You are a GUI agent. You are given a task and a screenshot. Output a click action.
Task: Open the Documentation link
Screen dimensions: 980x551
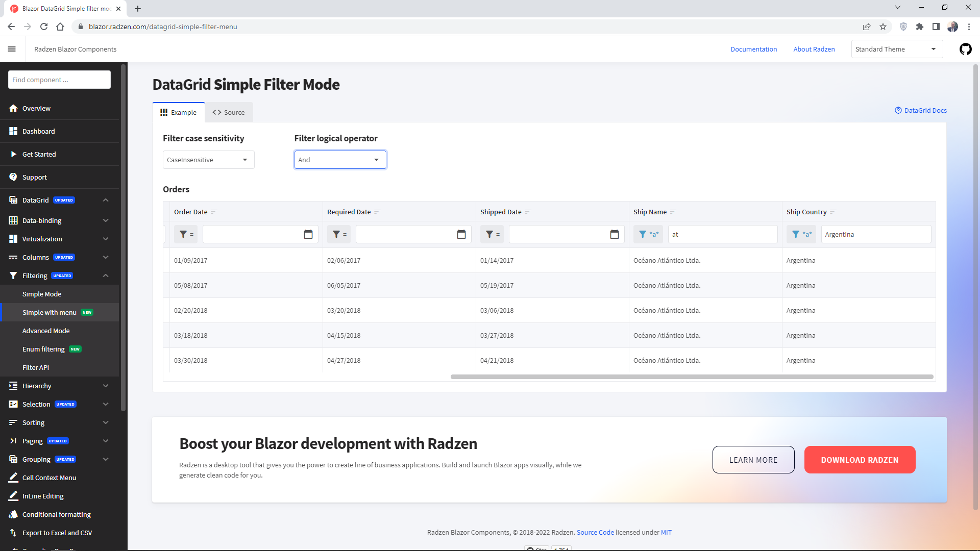coord(753,49)
